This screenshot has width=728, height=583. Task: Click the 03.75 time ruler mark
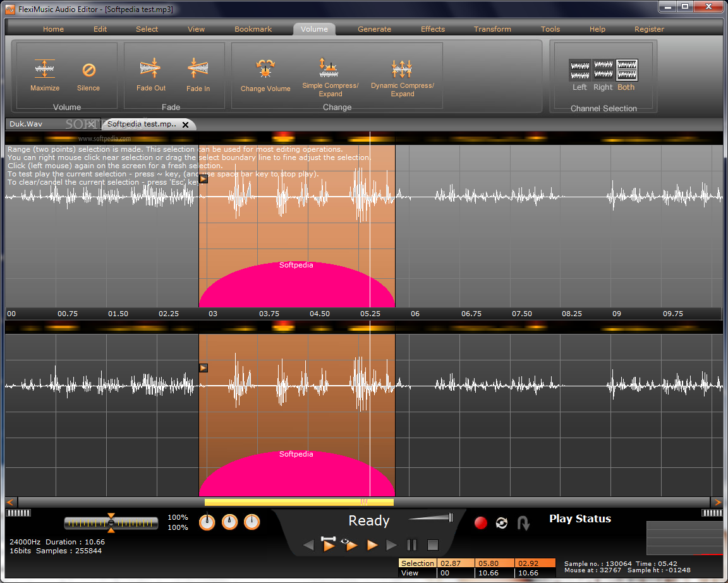[x=269, y=314]
